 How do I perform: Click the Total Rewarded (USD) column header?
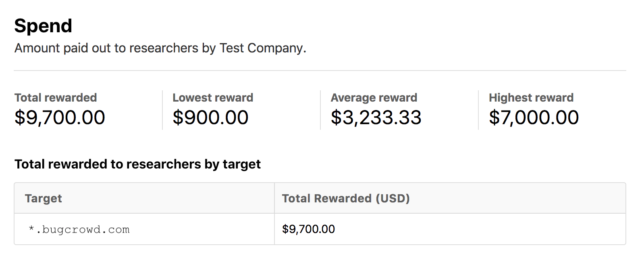coord(450,198)
